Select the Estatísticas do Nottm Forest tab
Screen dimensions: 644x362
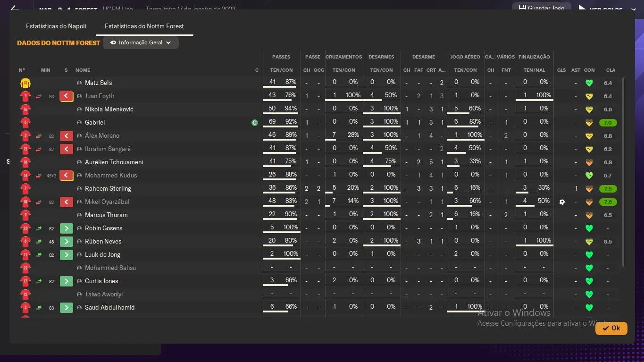click(144, 26)
